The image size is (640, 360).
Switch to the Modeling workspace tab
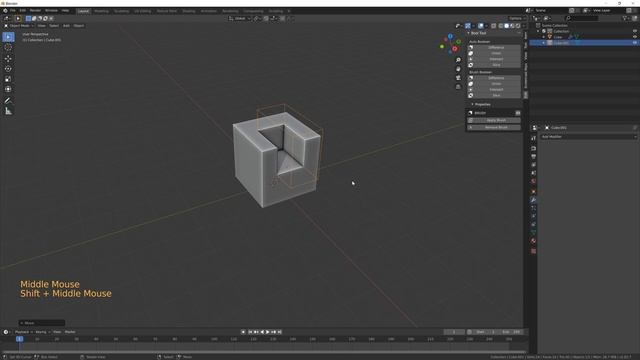pos(101,11)
